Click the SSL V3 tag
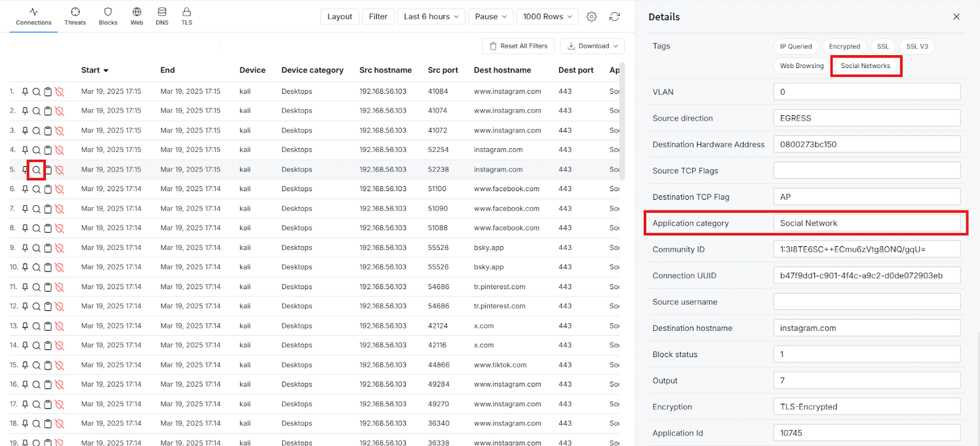Image resolution: width=980 pixels, height=446 pixels. (917, 47)
